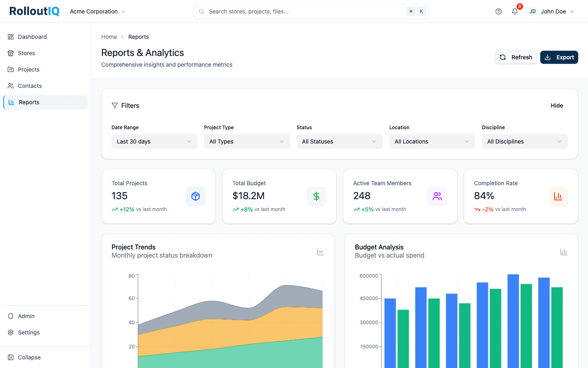Click the bar-chart icon on Budget Analysis
This screenshot has height=368, width=588.
tap(564, 252)
